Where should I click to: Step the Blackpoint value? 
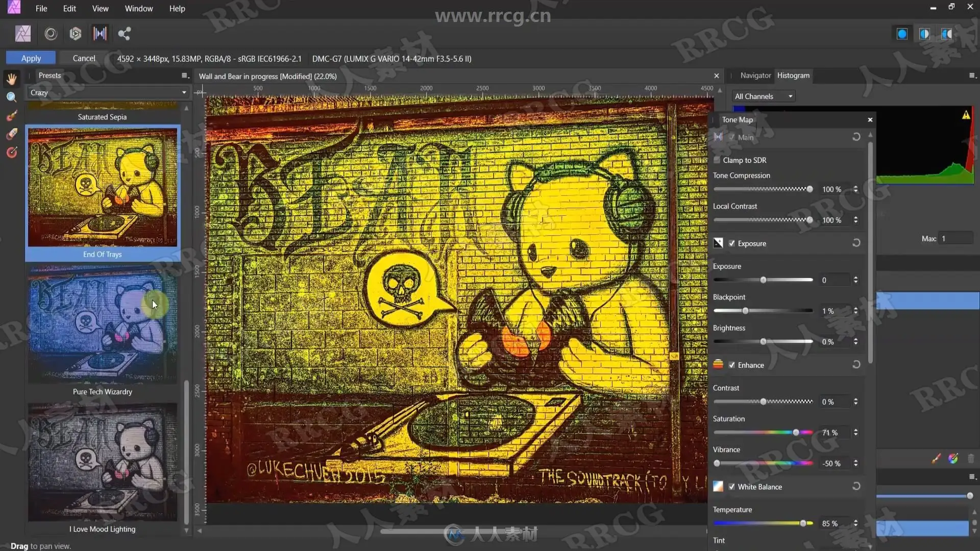point(856,311)
